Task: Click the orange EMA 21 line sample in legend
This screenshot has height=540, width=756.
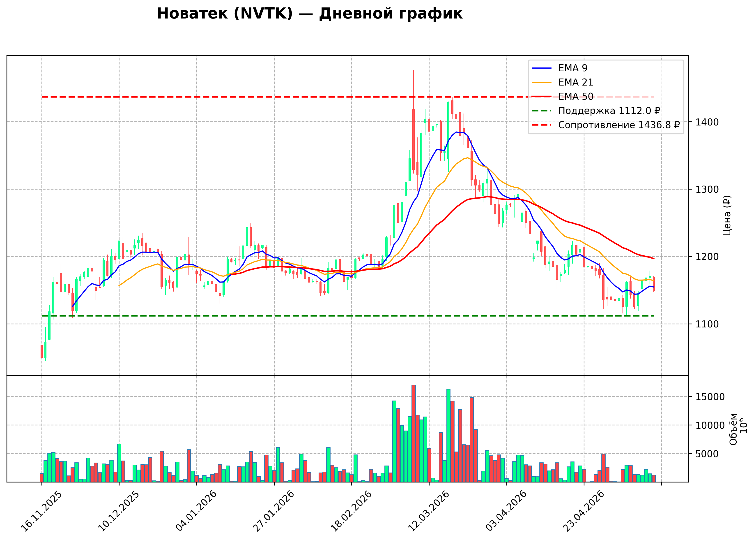Action: [541, 82]
